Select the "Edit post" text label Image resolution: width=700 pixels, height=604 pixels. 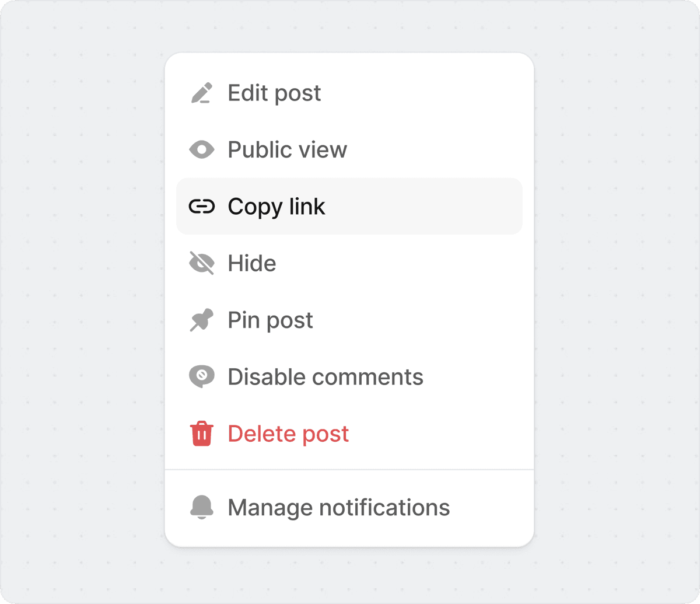point(274,93)
